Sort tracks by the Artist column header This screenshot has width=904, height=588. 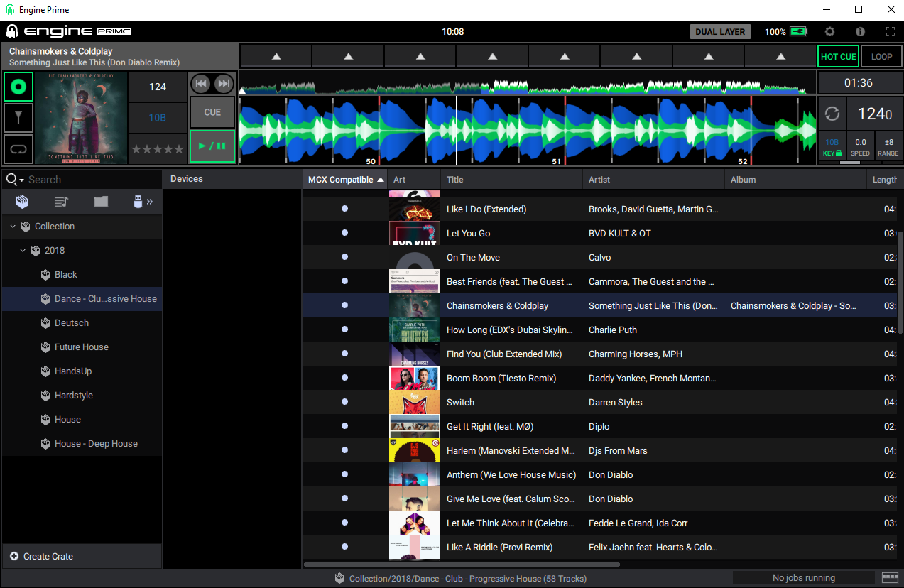click(x=653, y=180)
